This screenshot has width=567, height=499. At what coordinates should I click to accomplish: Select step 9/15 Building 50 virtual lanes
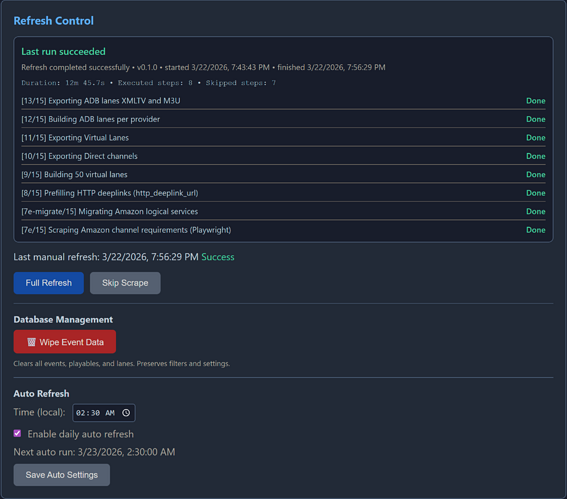point(283,174)
